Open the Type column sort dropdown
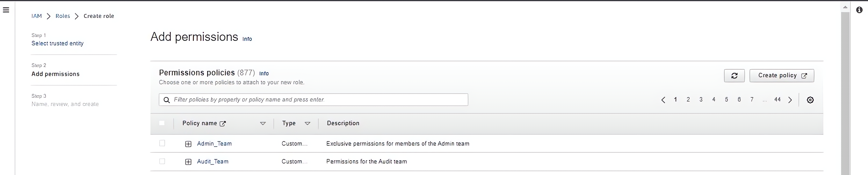 pos(307,124)
